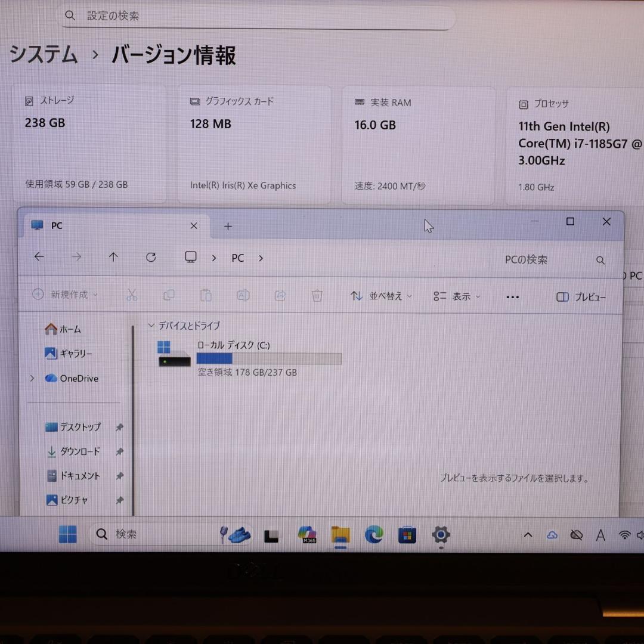This screenshot has height=644, width=644.
Task: Select the Delete icon in the toolbar
Action: (317, 295)
